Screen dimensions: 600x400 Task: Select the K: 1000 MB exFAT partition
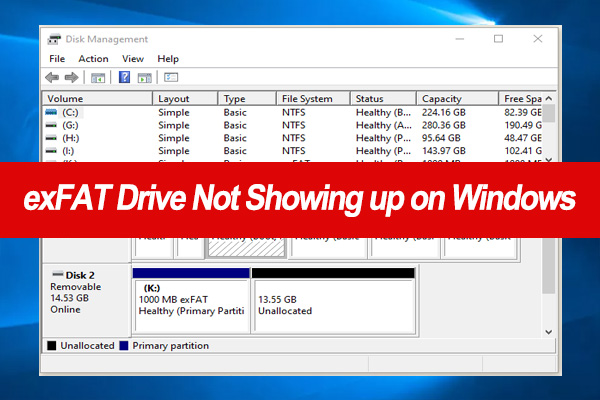click(x=191, y=301)
